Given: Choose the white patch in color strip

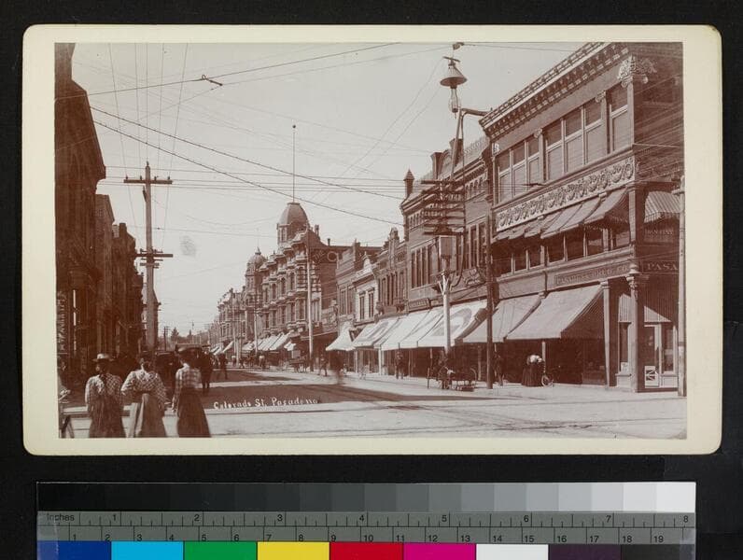Looking at the screenshot, I should [512, 551].
